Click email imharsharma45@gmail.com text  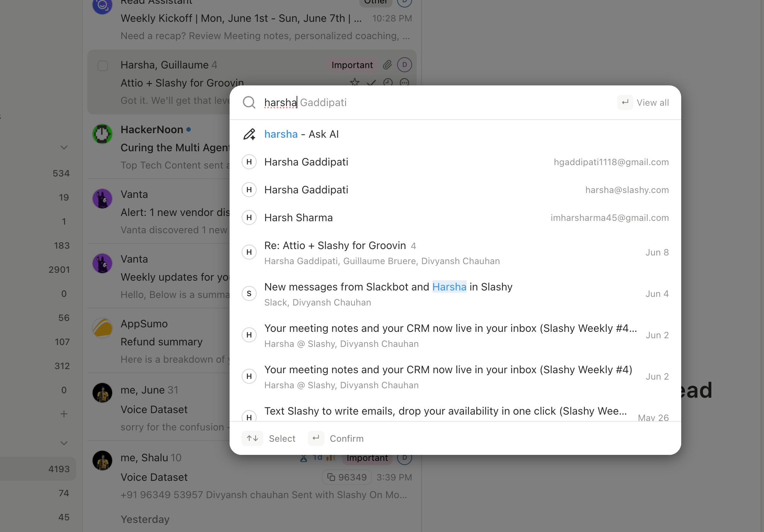click(610, 218)
